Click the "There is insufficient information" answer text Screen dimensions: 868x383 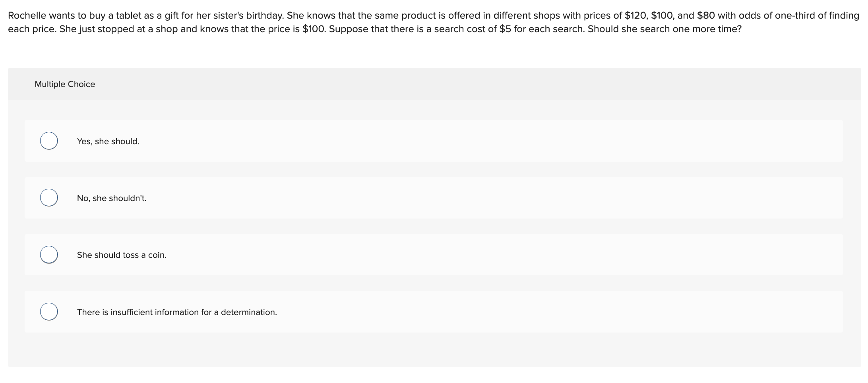(x=176, y=312)
